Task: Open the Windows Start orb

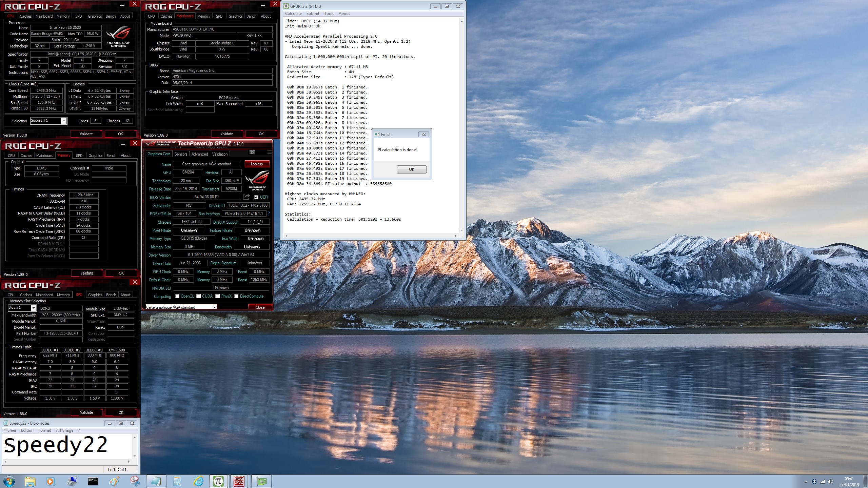Action: point(9,481)
